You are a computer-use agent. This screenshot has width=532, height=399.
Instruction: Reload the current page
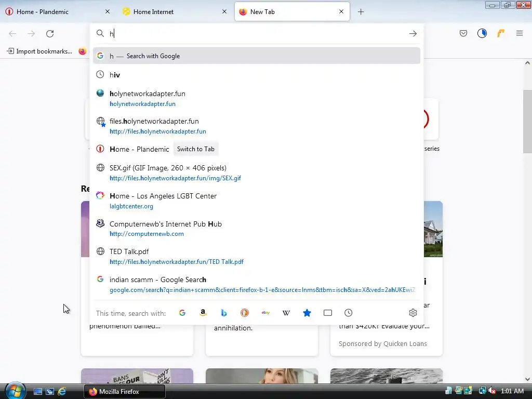tap(50, 34)
